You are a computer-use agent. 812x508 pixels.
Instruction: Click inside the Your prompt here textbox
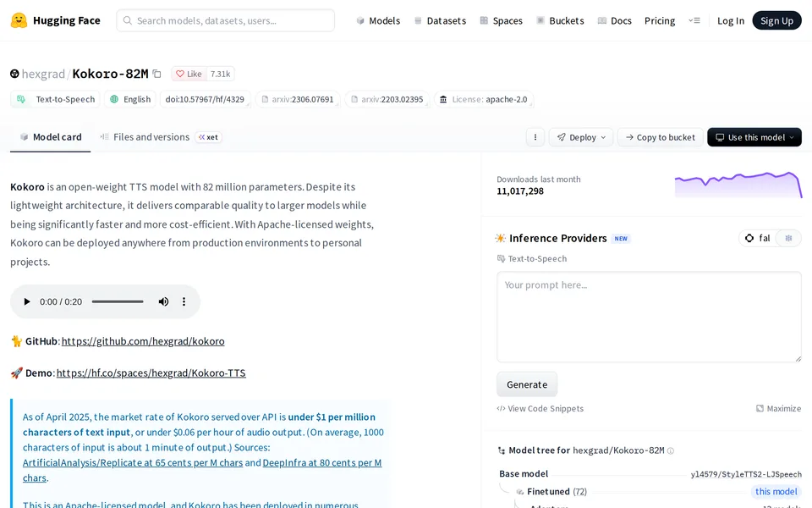(x=649, y=317)
